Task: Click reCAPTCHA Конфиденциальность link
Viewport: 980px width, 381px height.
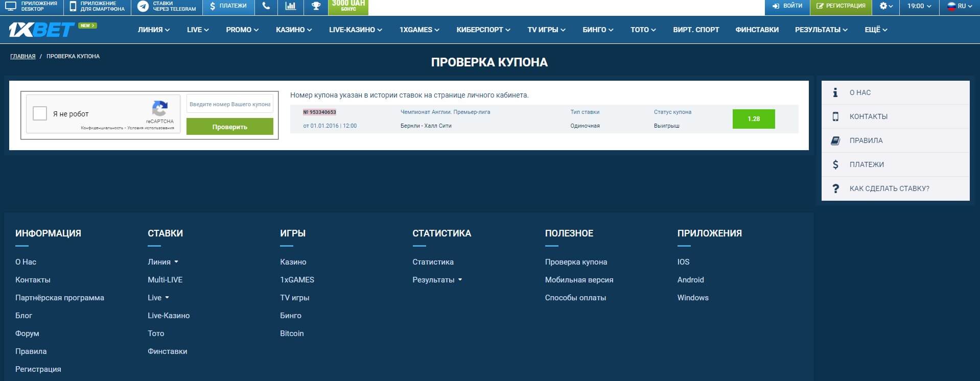Action: [102, 128]
